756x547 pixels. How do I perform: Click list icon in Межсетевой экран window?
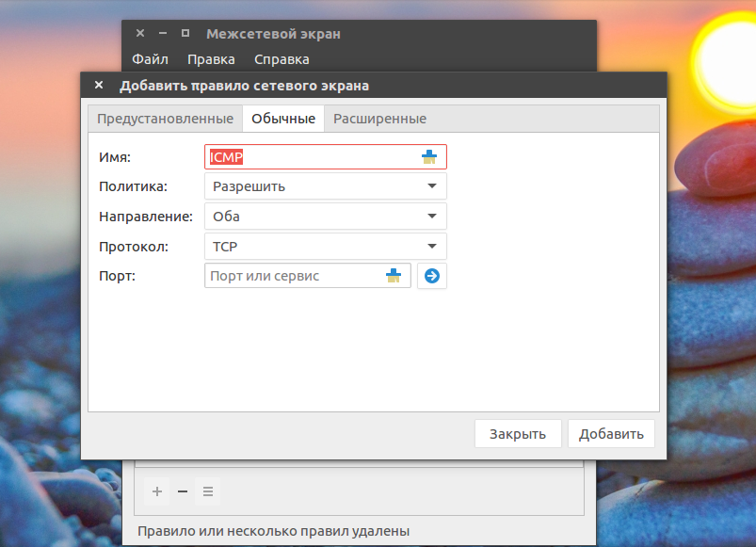coord(208,491)
